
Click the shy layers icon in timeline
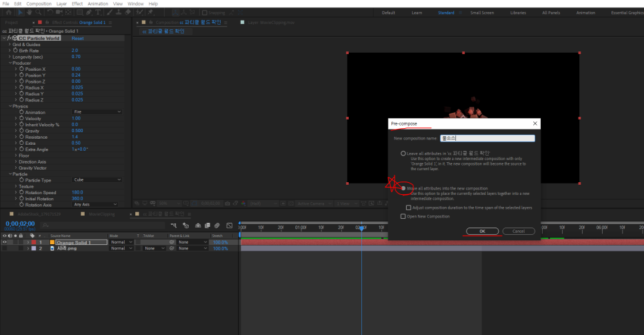[198, 226]
